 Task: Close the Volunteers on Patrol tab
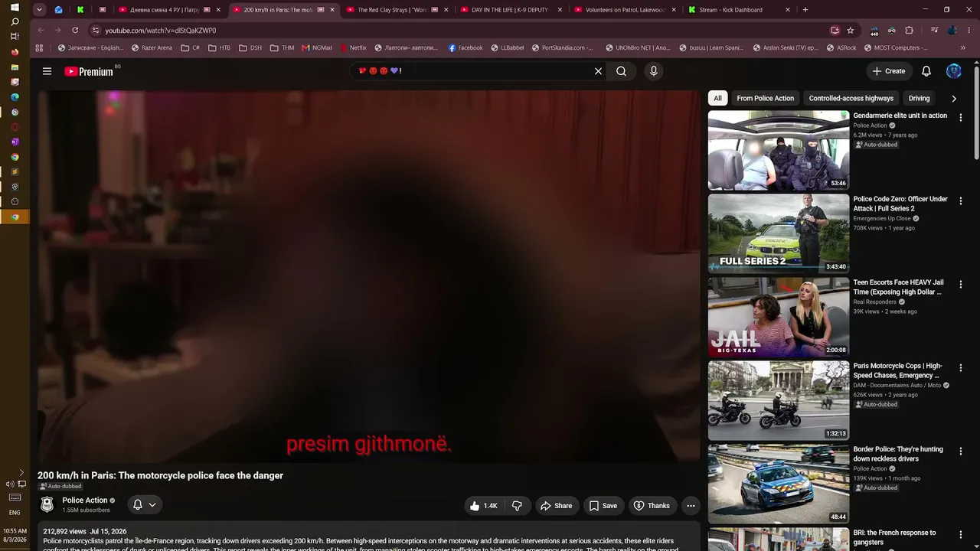tap(674, 10)
